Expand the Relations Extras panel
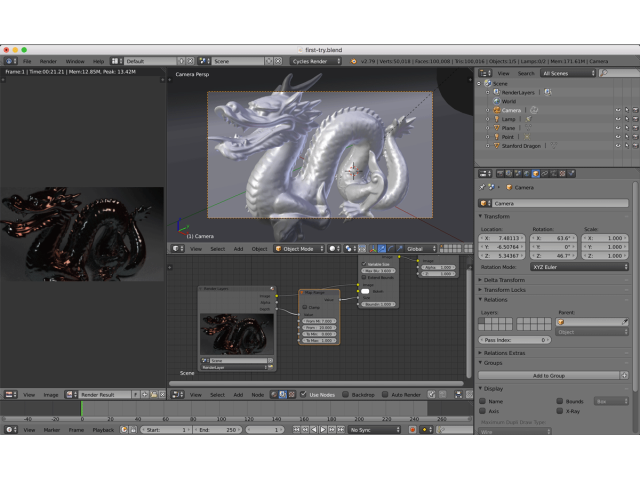The image size is (640, 480). tap(502, 353)
